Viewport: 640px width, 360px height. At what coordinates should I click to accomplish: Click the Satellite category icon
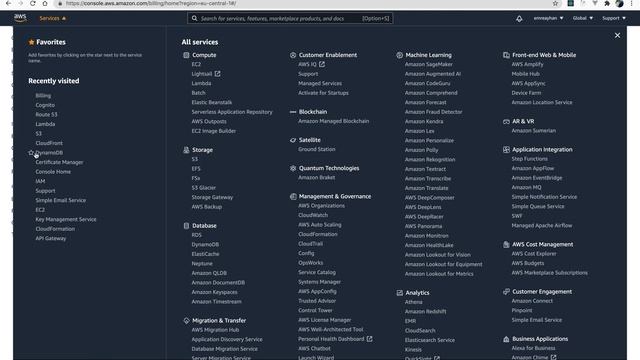293,140
